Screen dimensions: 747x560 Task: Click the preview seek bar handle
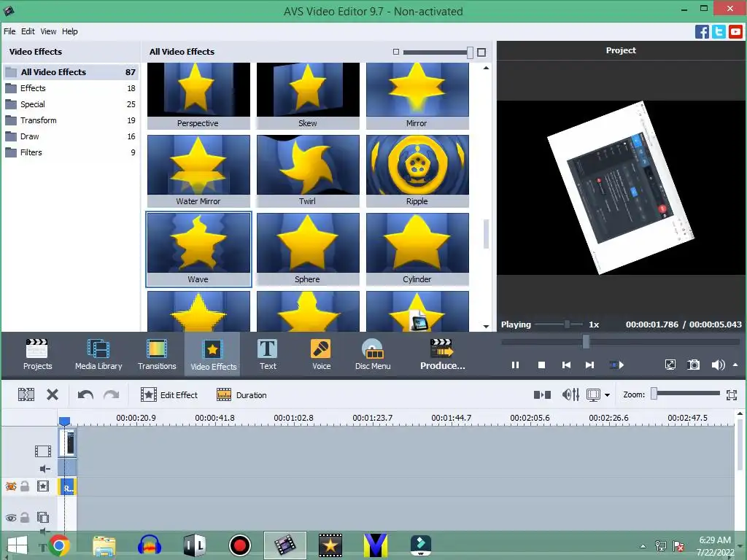586,341
